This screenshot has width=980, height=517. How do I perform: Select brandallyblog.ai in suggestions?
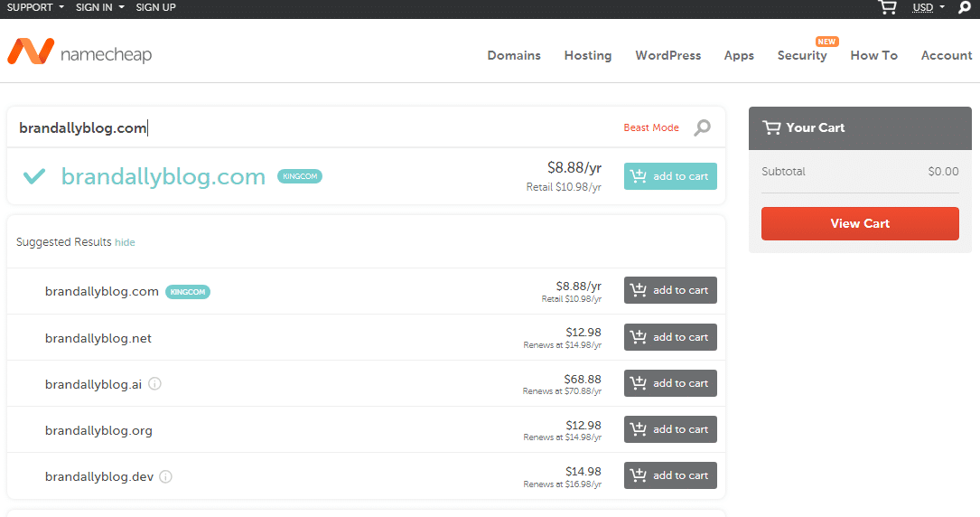click(x=93, y=384)
